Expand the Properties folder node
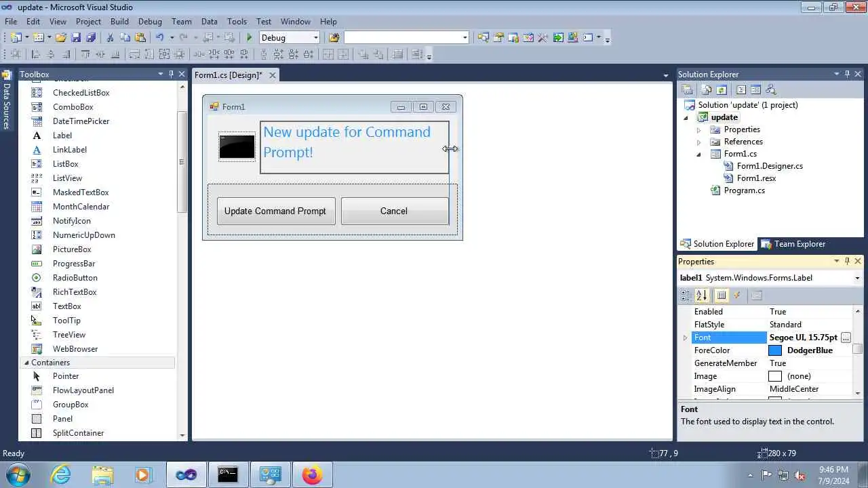The height and width of the screenshot is (488, 868). click(698, 129)
